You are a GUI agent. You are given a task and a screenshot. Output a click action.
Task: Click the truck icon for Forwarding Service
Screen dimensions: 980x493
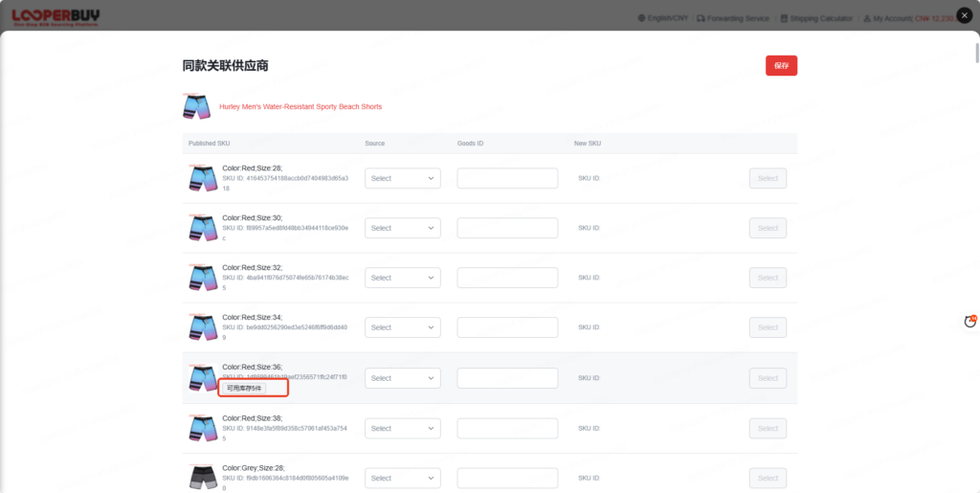[x=701, y=18]
